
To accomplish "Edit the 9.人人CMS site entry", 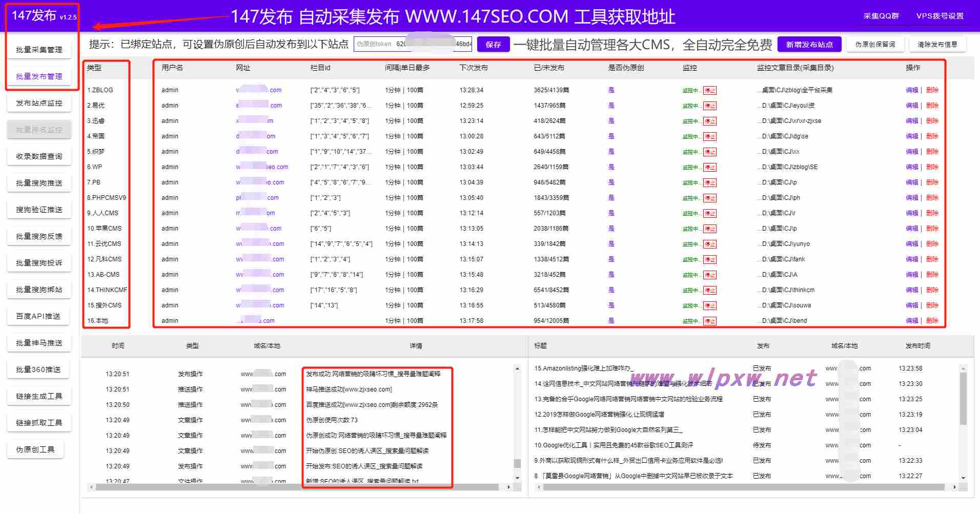I will (x=912, y=213).
